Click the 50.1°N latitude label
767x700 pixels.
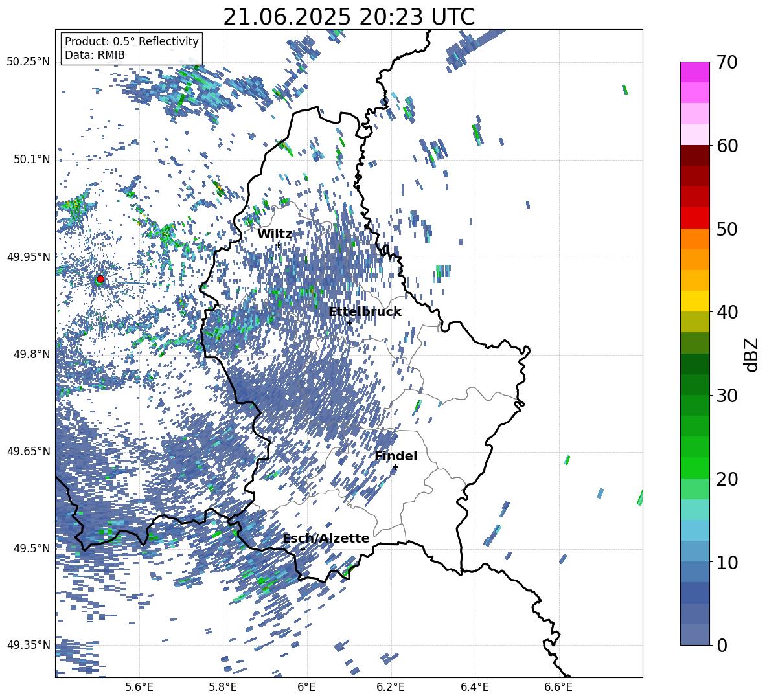[x=31, y=159]
